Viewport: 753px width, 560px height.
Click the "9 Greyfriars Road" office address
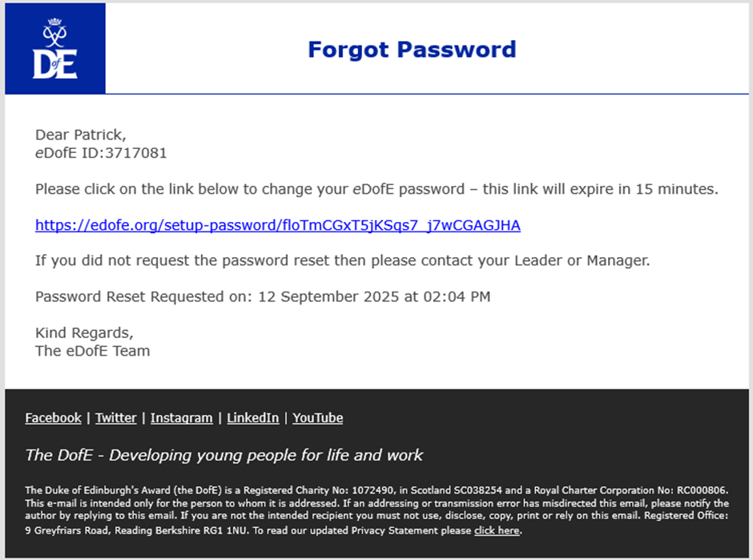72,530
